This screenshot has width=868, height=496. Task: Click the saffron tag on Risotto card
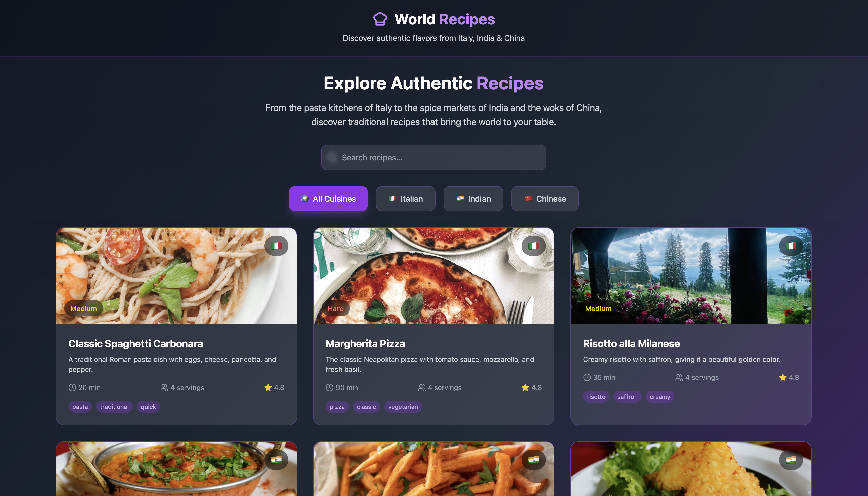(x=627, y=397)
